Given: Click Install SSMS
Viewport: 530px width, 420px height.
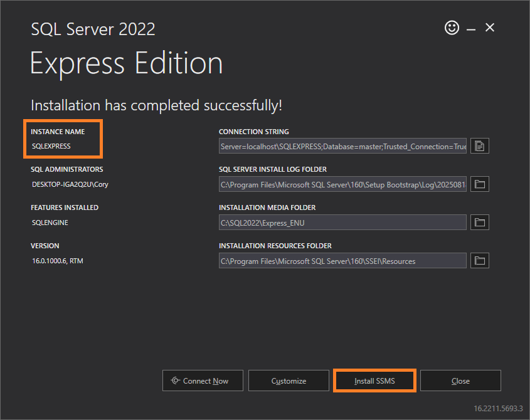Looking at the screenshot, I should [374, 381].
